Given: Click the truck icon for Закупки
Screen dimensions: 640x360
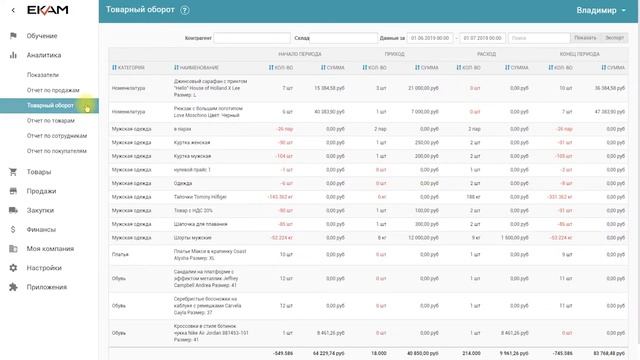Looking at the screenshot, I should 13,210.
